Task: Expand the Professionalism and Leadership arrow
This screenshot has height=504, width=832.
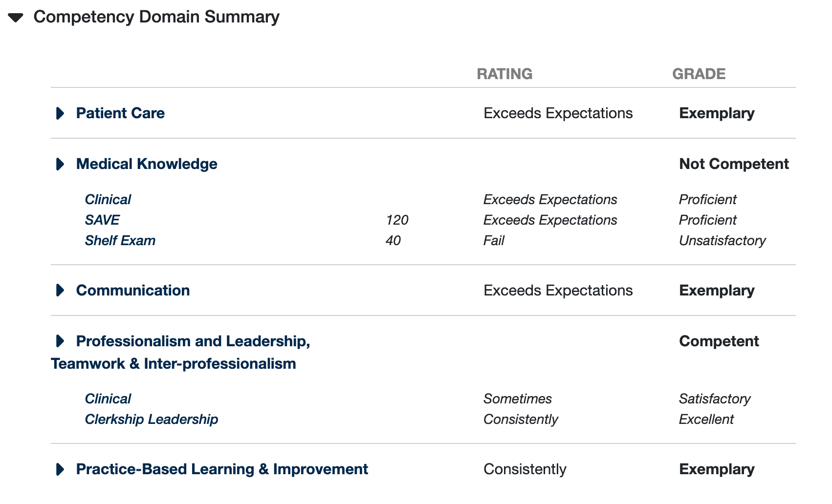Action: coord(60,341)
